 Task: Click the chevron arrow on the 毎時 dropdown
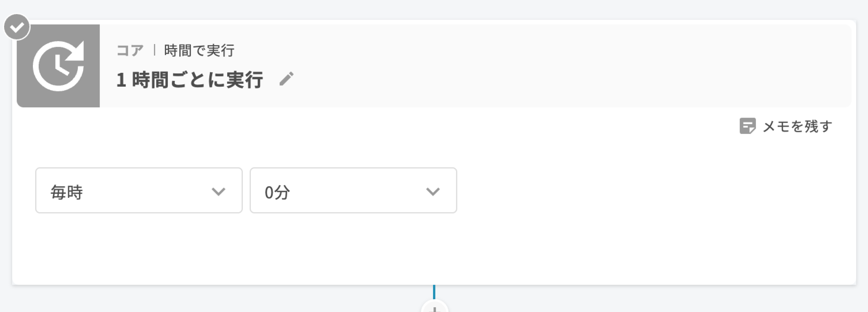[218, 191]
